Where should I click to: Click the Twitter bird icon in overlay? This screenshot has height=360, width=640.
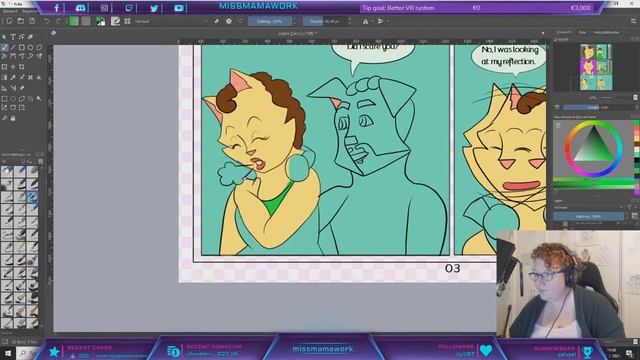coord(154,7)
